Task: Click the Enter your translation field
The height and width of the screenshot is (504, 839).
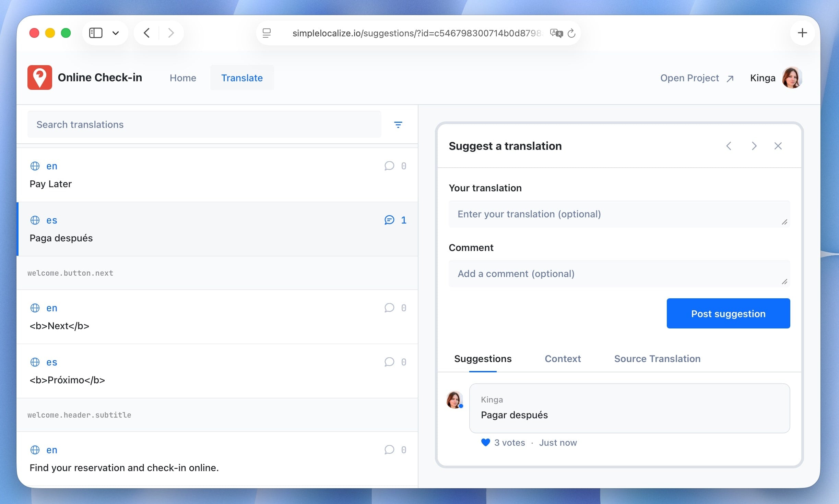Action: click(x=619, y=214)
